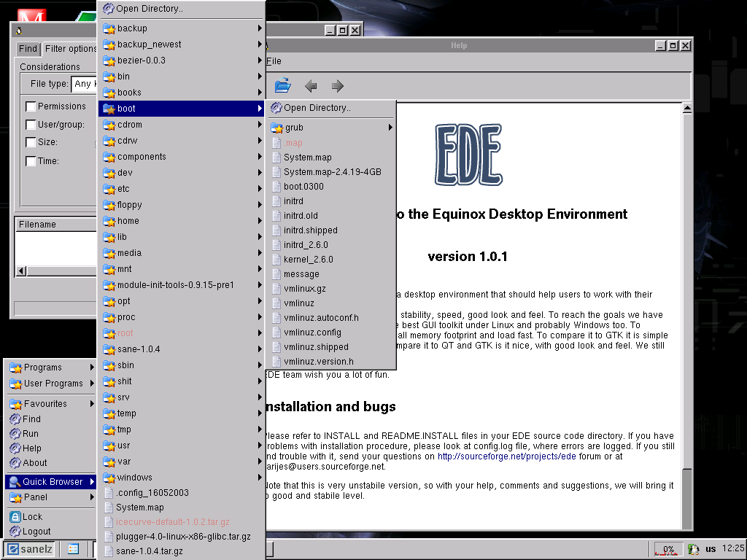Click the About icon in start menu
This screenshot has height=560, width=747.
click(15, 463)
